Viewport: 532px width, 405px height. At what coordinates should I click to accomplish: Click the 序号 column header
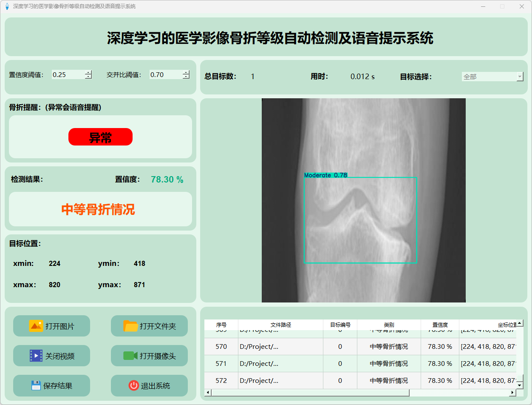[x=221, y=325]
